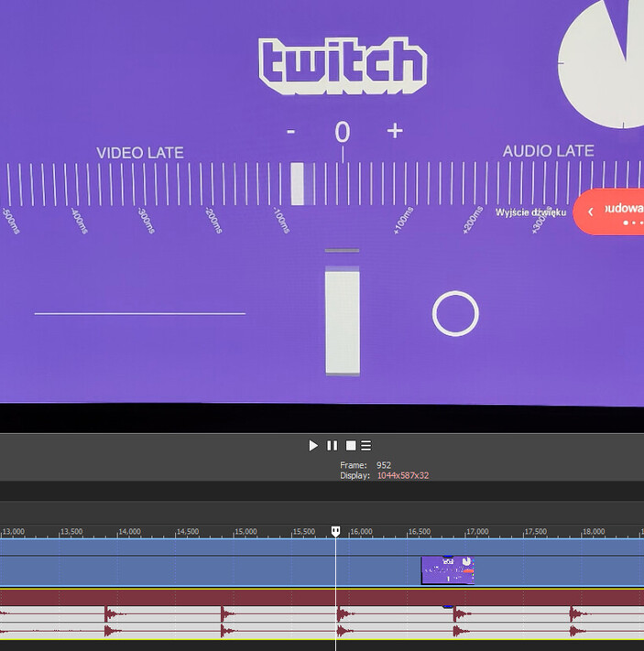Click the timeline playhead marker on the ruler
644x651 pixels.
tap(335, 531)
